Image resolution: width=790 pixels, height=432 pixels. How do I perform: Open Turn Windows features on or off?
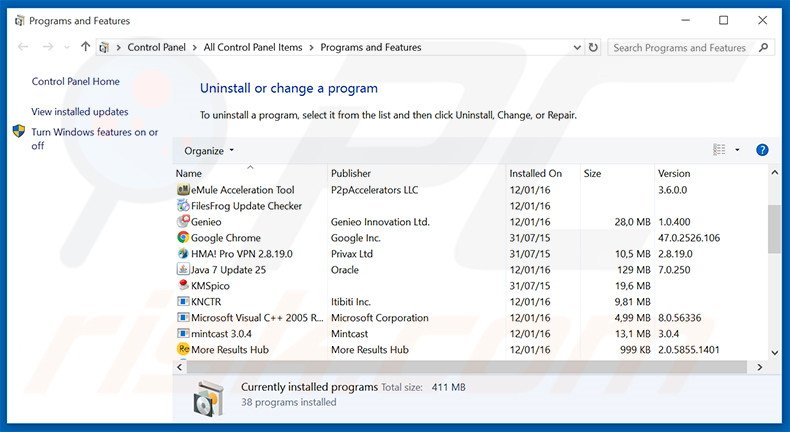tap(95, 139)
